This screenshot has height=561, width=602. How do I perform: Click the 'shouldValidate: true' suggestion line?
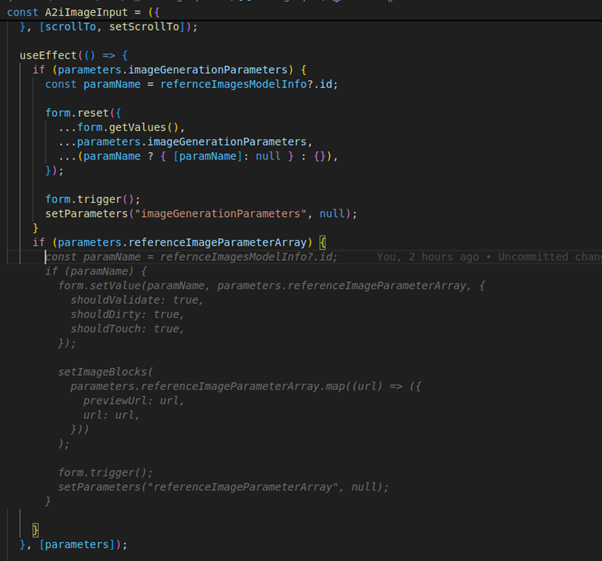pos(137,300)
